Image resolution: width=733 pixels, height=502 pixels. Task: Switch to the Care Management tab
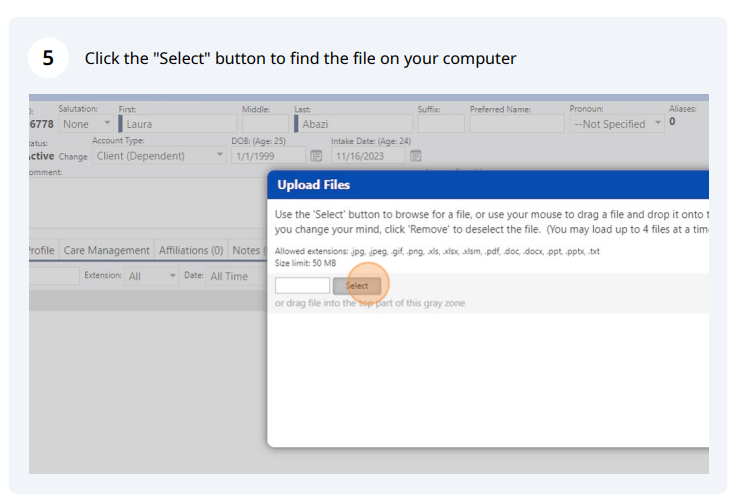pos(107,251)
